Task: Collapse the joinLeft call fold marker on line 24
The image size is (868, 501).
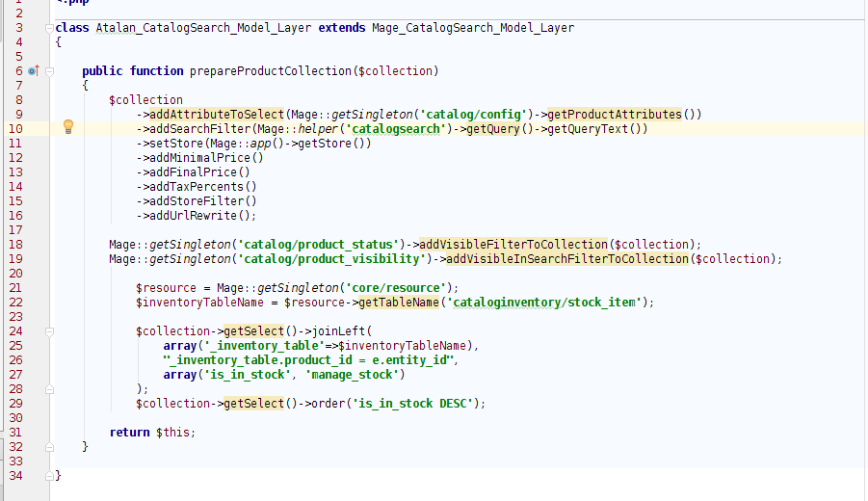Action: coord(49,331)
